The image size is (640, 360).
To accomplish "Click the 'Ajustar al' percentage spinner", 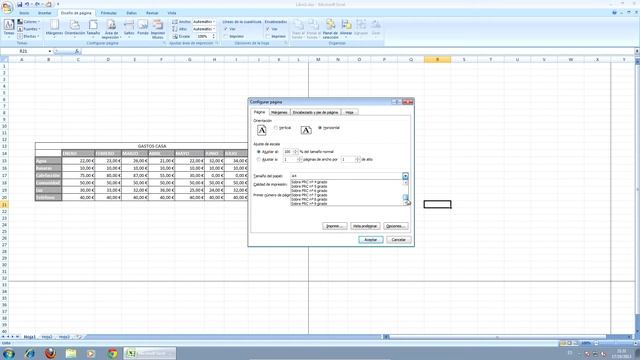I will coord(296,151).
